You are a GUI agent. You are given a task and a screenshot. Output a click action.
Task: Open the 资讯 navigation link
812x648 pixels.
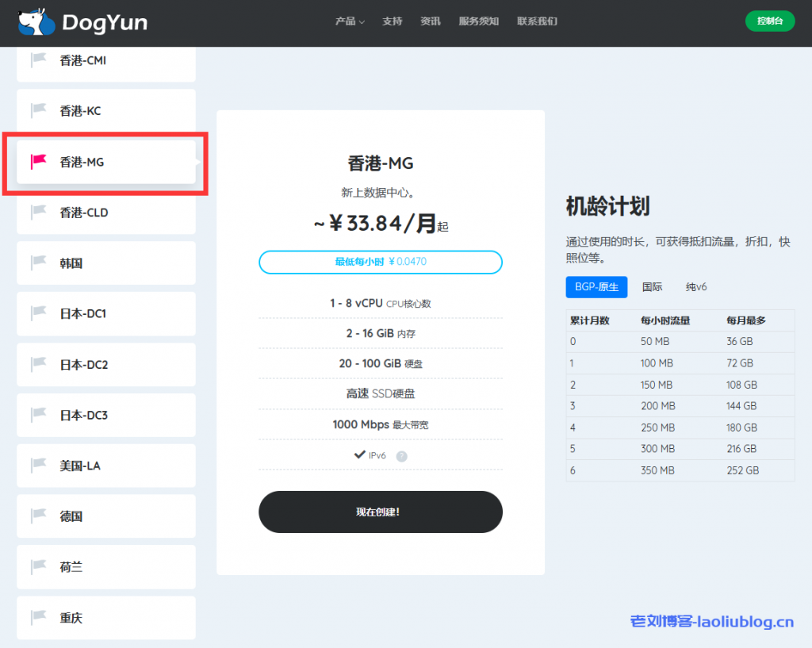(430, 21)
